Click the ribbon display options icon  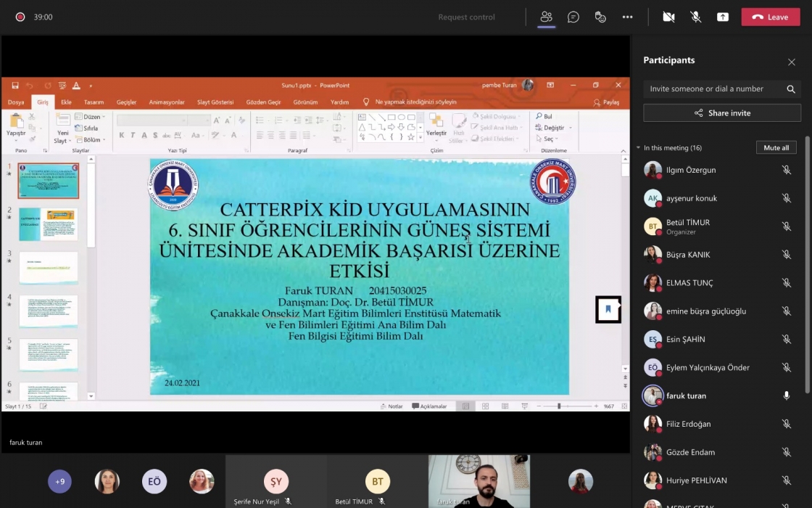pyautogui.click(x=550, y=85)
